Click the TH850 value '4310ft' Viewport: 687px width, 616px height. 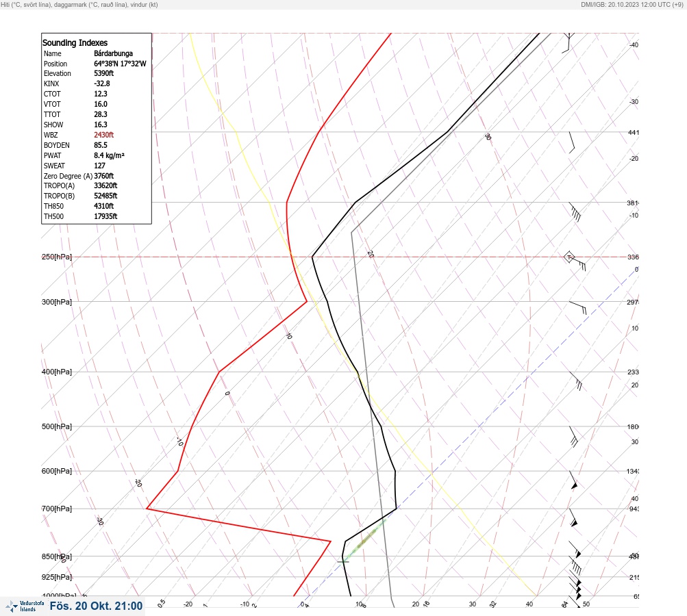click(x=104, y=206)
